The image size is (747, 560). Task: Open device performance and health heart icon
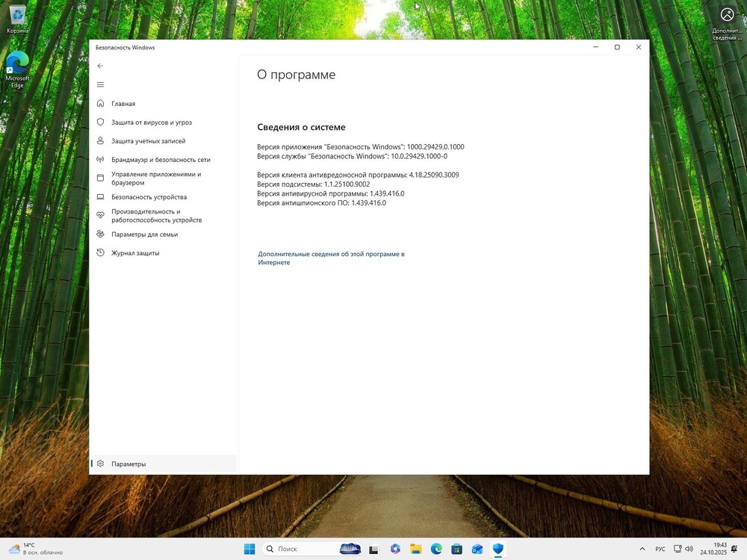(100, 215)
